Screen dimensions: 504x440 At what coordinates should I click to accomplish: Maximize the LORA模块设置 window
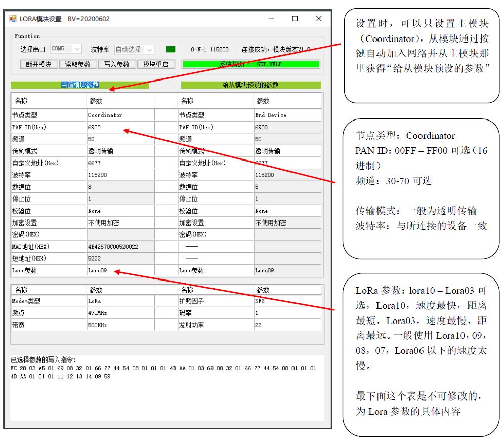pyautogui.click(x=295, y=19)
